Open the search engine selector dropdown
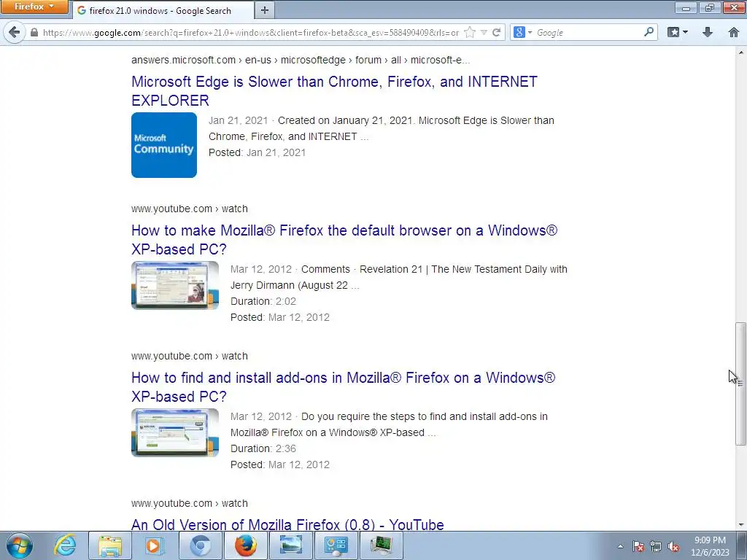 point(522,32)
